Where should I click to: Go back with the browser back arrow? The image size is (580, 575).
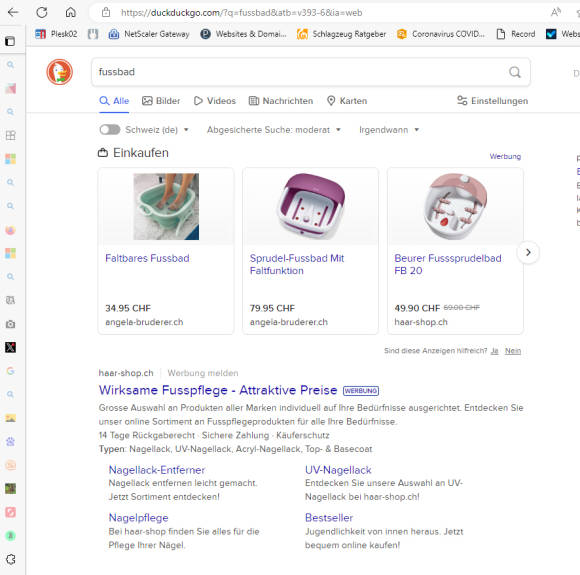(x=13, y=13)
